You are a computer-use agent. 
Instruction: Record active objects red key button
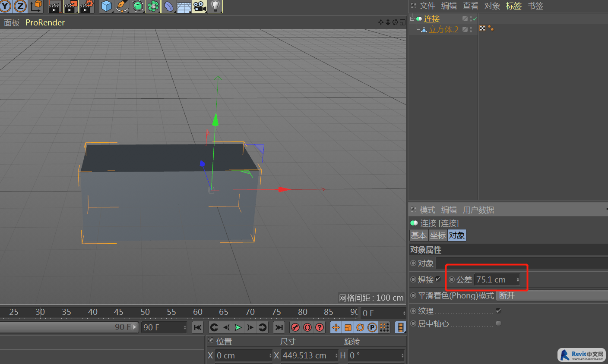pyautogui.click(x=295, y=327)
